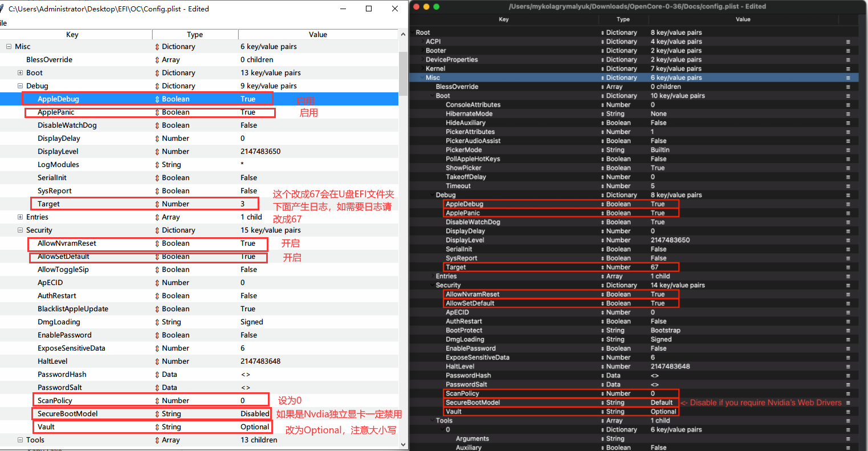The image size is (868, 451).
Task: Toggle DisableWatchDog False value in Windows editor
Action: pos(248,125)
